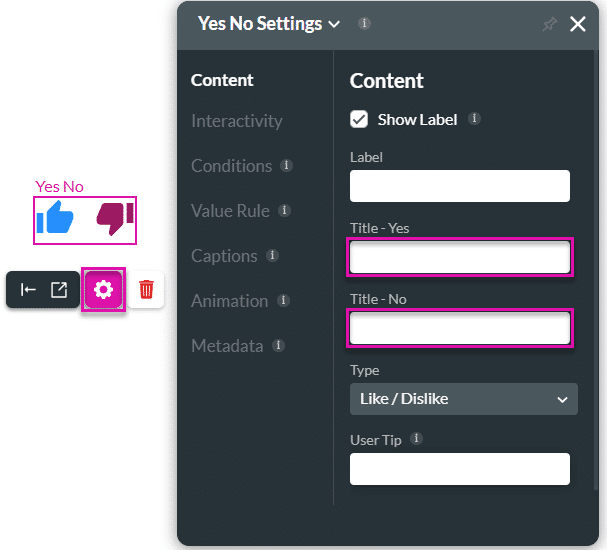
Task: Pin the Yes No Settings panel
Action: pos(549,24)
